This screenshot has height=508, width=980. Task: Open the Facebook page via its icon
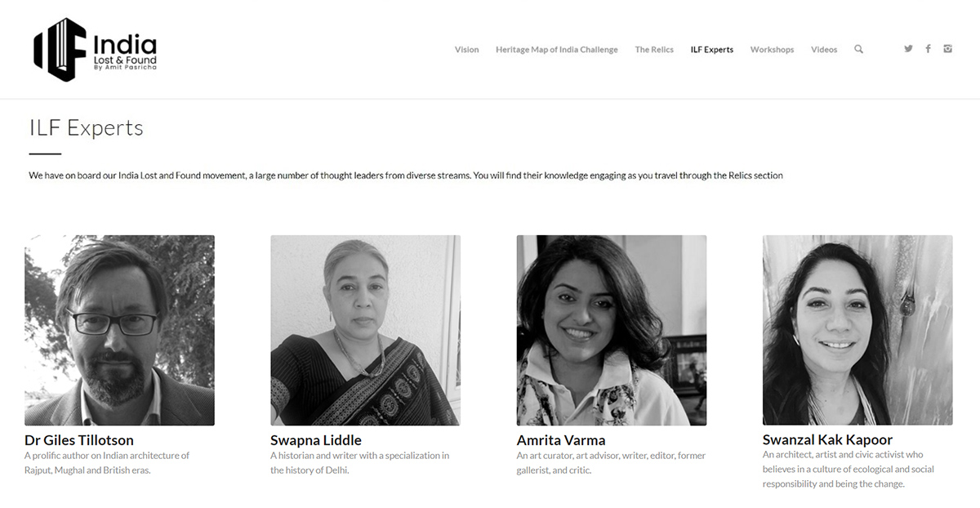(928, 48)
